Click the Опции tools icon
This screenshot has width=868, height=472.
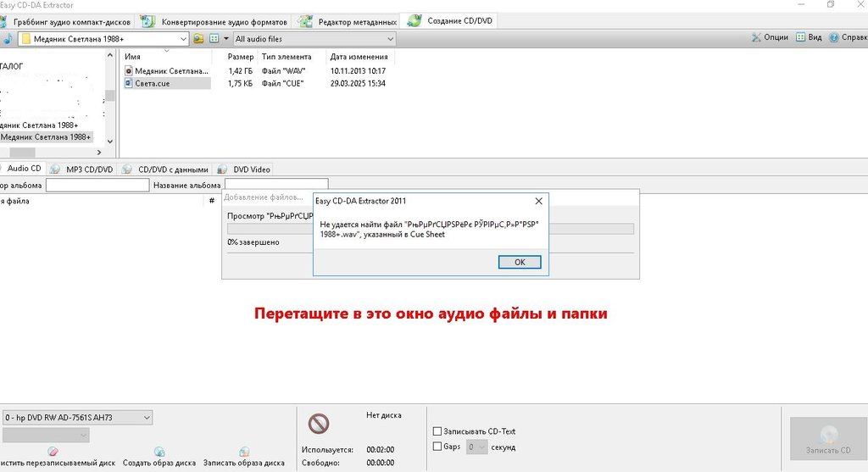(756, 37)
